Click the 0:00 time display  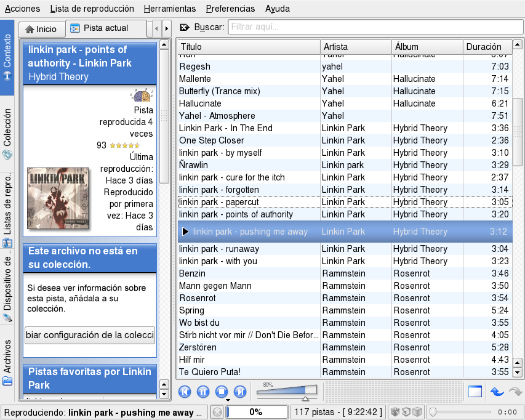[507, 412]
